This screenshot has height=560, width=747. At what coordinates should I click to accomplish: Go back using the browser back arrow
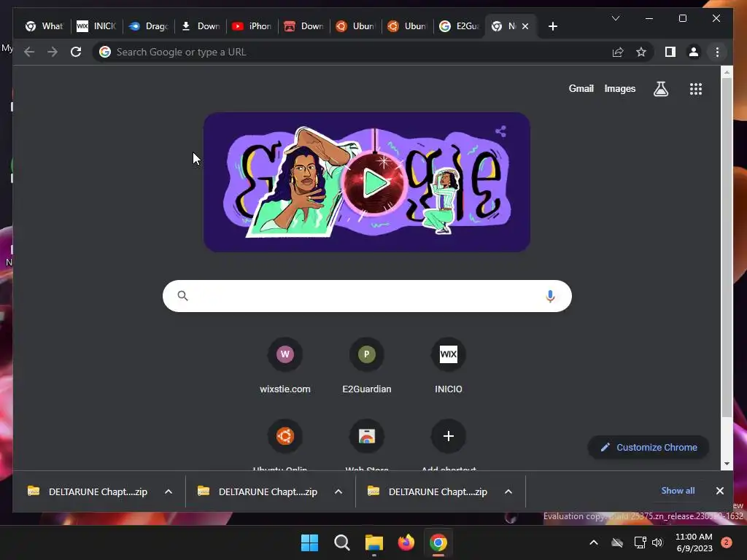(29, 52)
